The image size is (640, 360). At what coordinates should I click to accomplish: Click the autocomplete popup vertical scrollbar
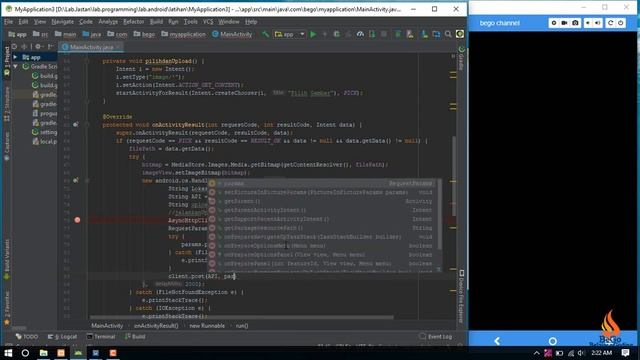tap(439, 215)
